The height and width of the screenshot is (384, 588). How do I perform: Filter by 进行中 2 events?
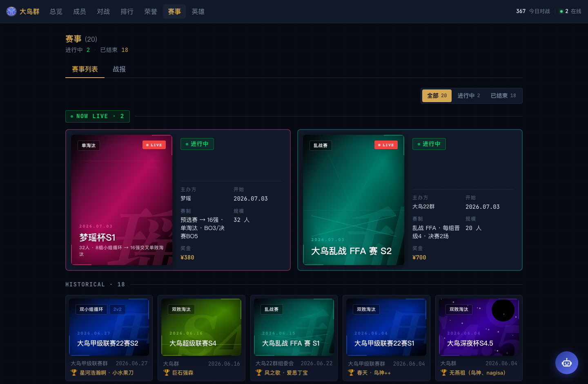coord(469,96)
